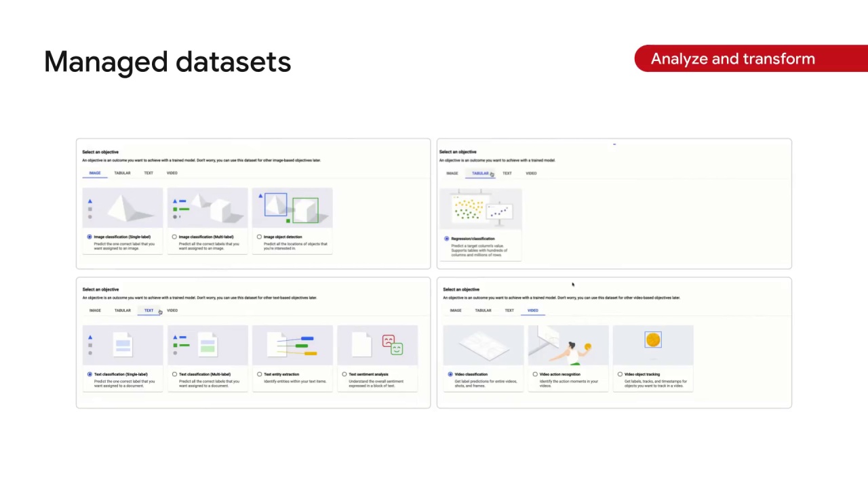Image resolution: width=868 pixels, height=488 pixels.
Task: Click active TEXT tab in text-objectives panel
Action: [x=149, y=310]
